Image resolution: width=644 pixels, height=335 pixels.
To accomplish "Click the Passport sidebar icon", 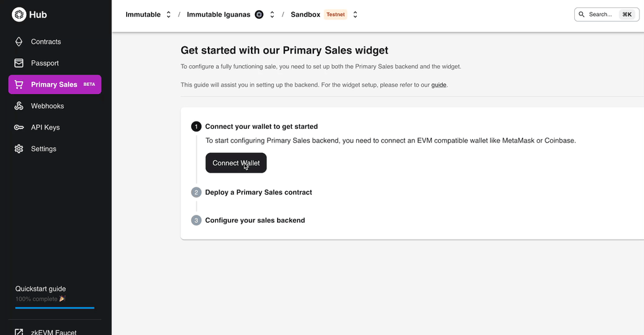I will pyautogui.click(x=19, y=63).
